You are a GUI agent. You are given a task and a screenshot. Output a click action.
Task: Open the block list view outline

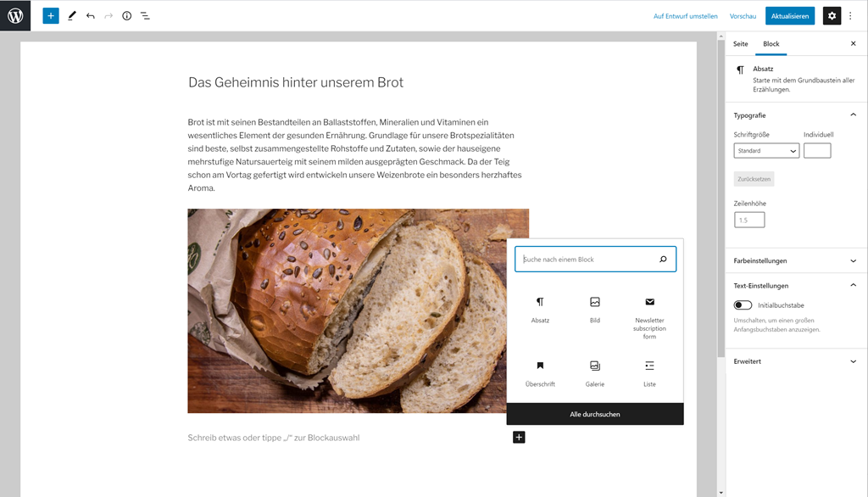(x=145, y=15)
